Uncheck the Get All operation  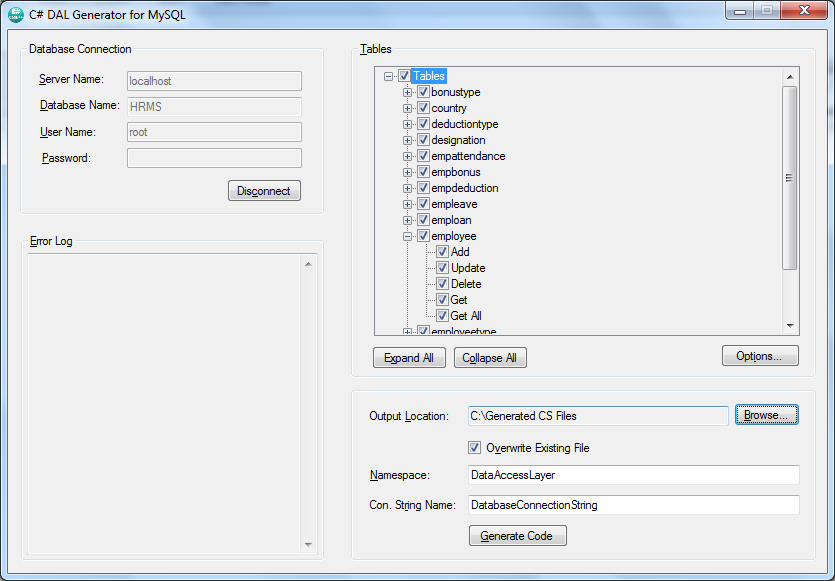(441, 315)
